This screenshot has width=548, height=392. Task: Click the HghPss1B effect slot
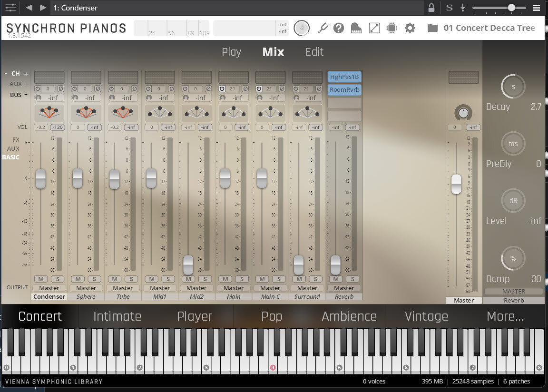pos(344,77)
